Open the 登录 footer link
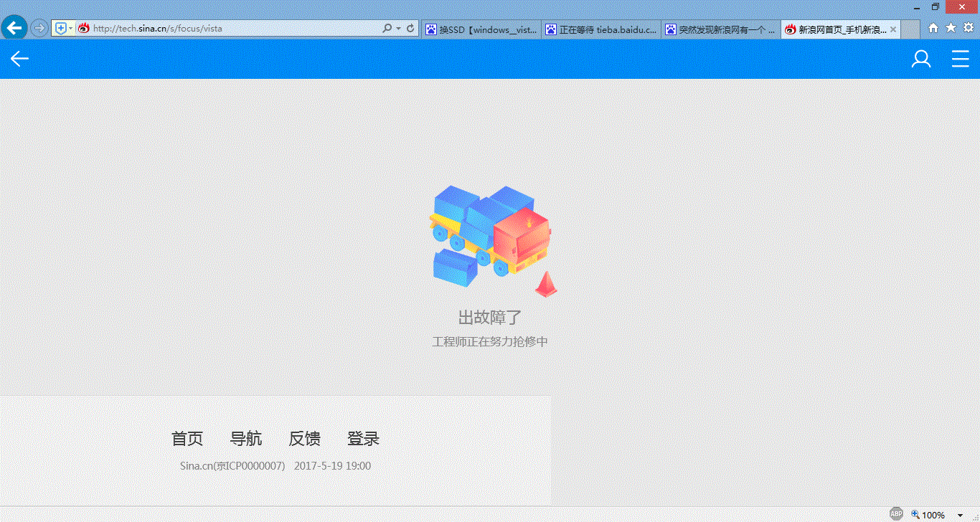Viewport: 980px width, 522px height. (364, 439)
